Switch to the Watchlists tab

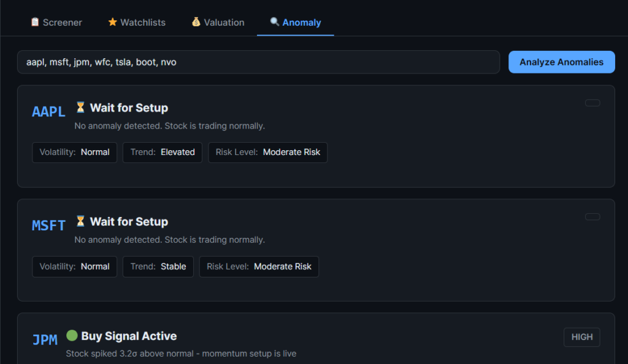137,23
